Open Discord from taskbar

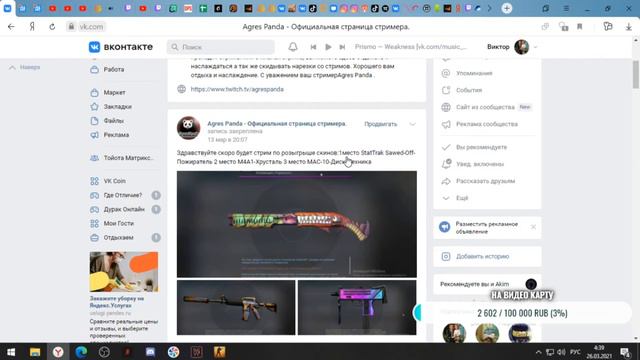(150, 352)
